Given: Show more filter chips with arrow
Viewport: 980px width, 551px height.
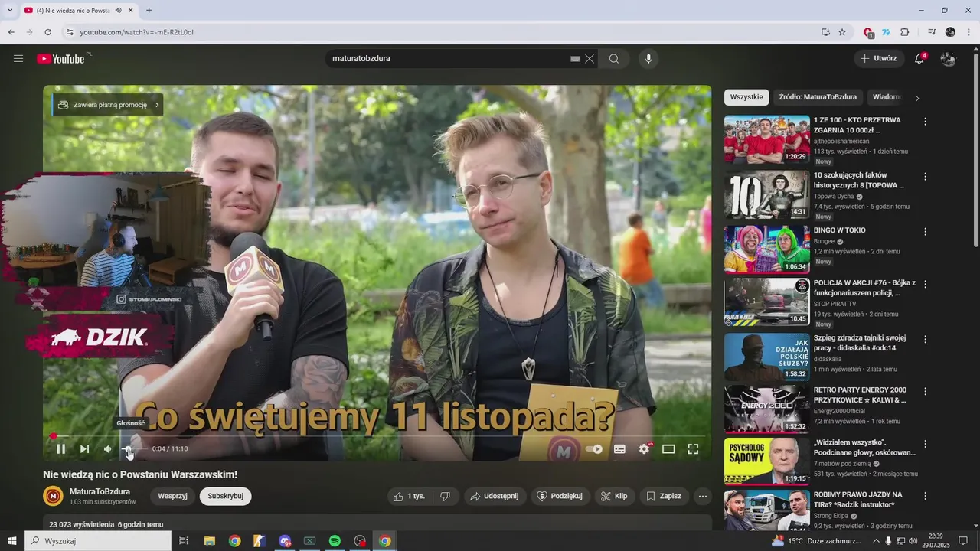Looking at the screenshot, I should pos(917,98).
